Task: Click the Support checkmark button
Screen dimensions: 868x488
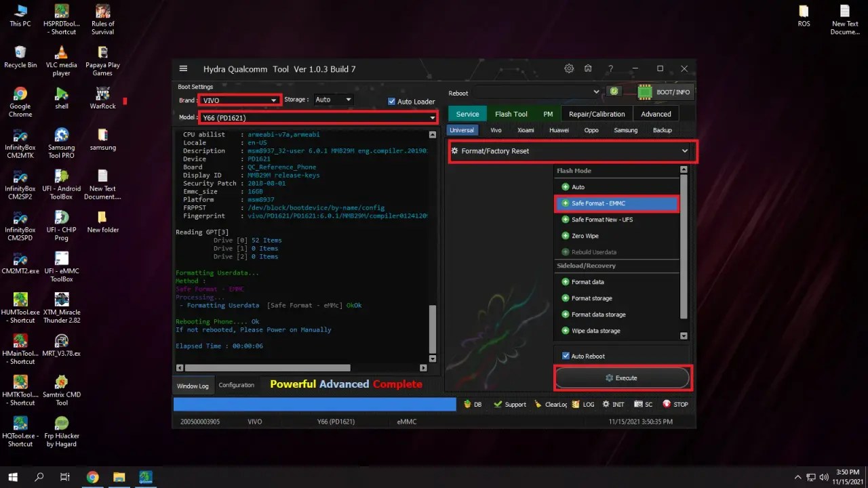Action: 510,404
